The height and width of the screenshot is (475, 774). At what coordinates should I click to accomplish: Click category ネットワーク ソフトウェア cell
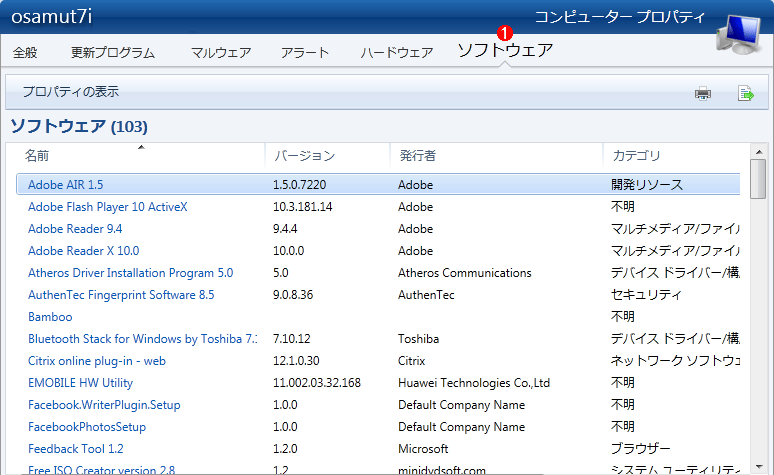click(675, 361)
